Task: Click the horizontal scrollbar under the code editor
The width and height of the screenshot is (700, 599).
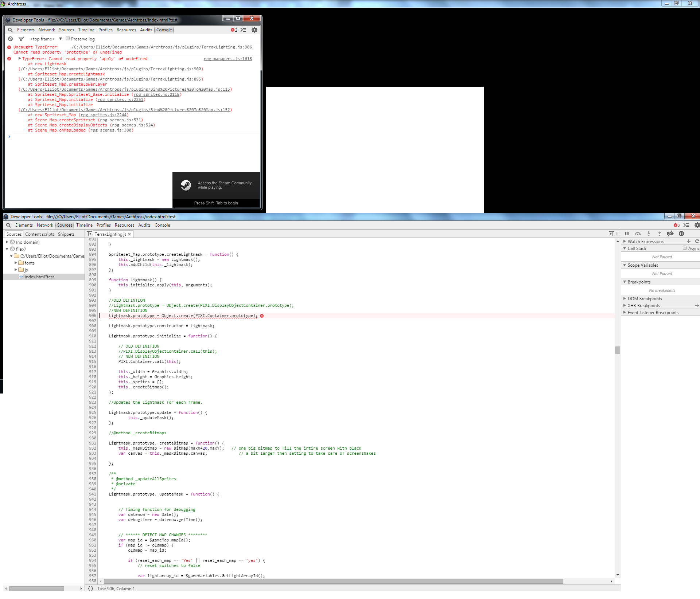Action: point(333,581)
